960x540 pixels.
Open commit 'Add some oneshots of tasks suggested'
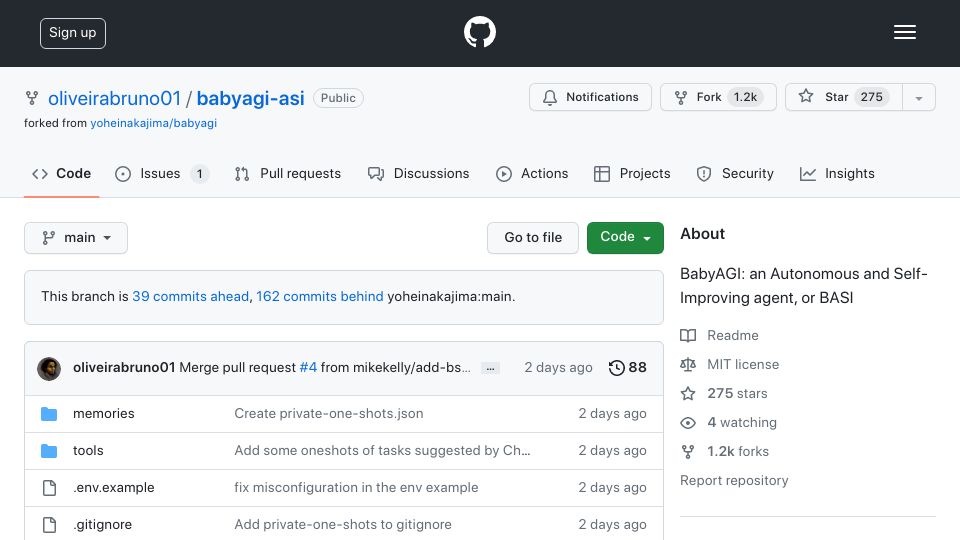click(x=382, y=451)
